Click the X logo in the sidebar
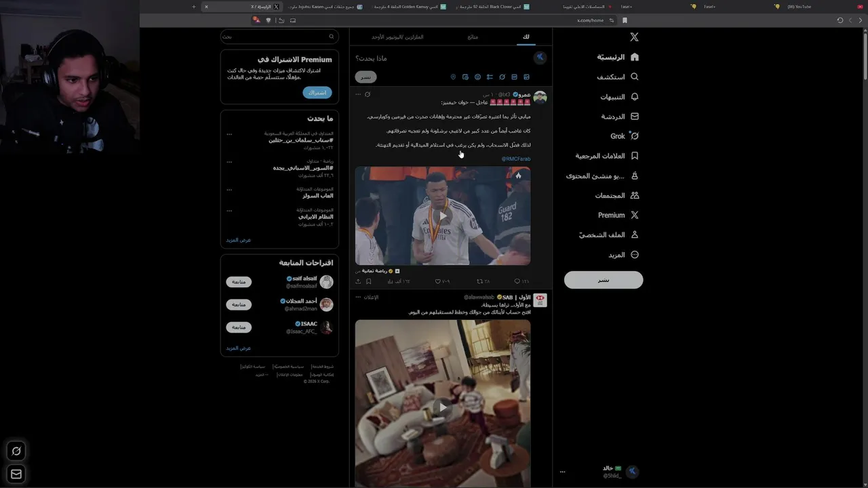This screenshot has width=868, height=488. (x=634, y=37)
